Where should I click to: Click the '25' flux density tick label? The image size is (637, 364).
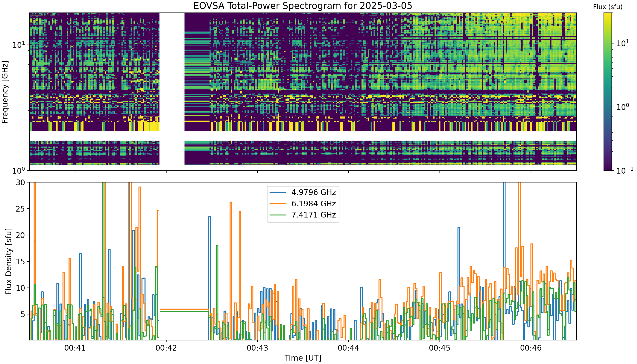[x=20, y=209]
